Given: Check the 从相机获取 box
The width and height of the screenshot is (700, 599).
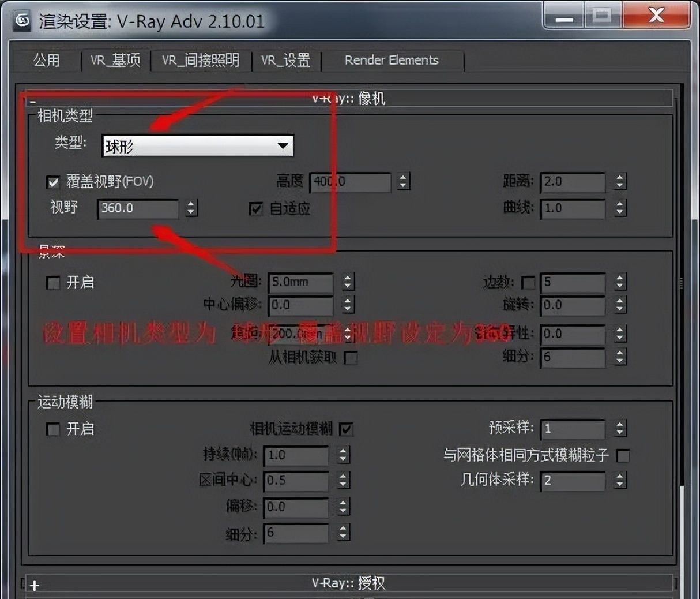Looking at the screenshot, I should (351, 358).
